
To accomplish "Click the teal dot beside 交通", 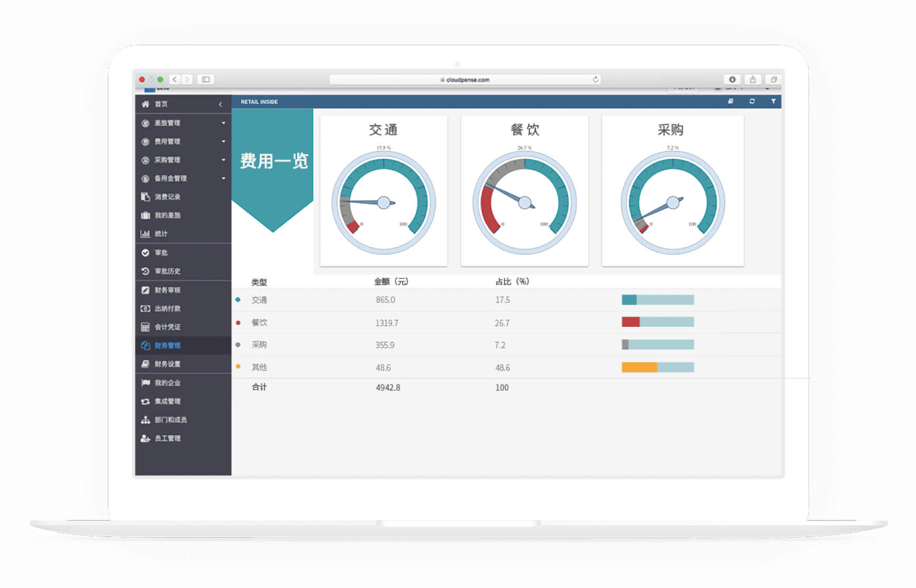I will click(x=238, y=300).
